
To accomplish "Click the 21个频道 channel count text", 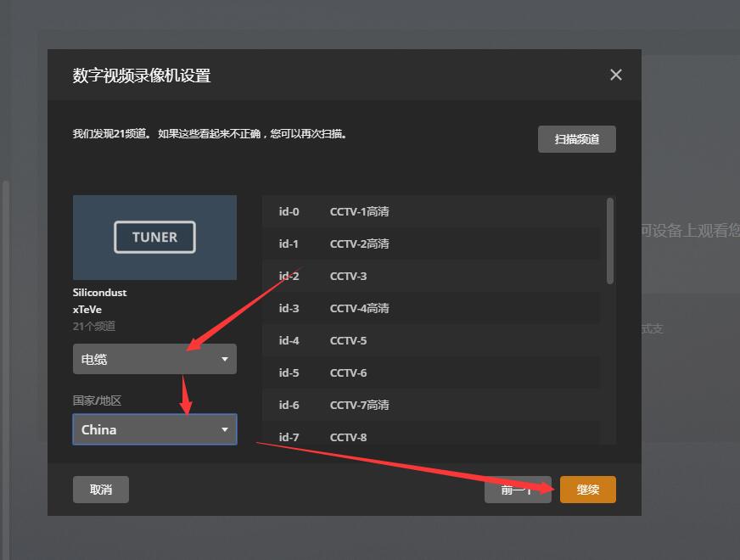I will click(x=94, y=326).
